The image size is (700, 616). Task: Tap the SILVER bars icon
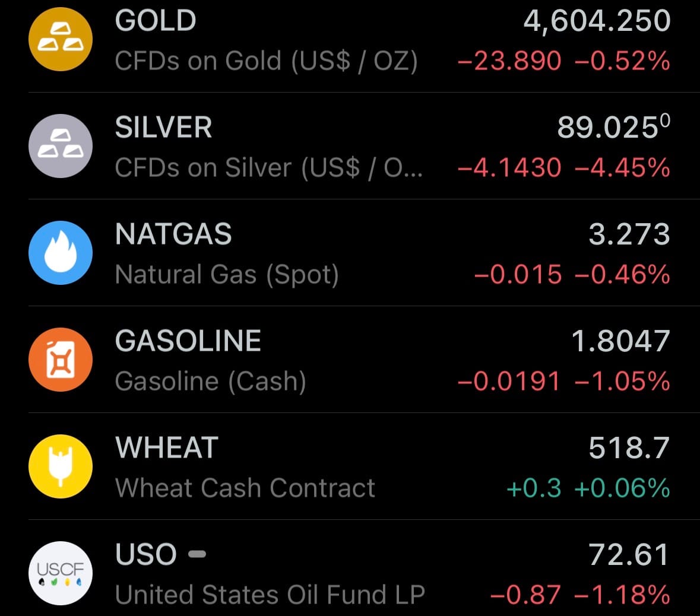tap(61, 146)
